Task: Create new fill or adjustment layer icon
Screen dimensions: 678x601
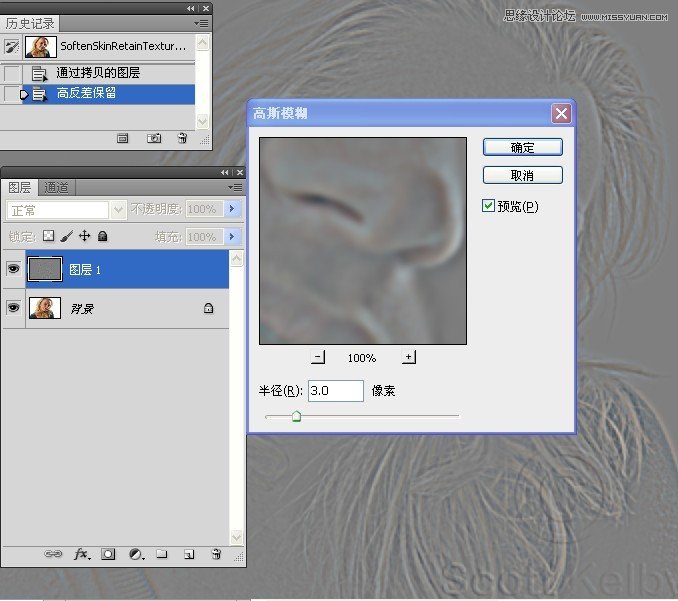Action: pos(136,554)
